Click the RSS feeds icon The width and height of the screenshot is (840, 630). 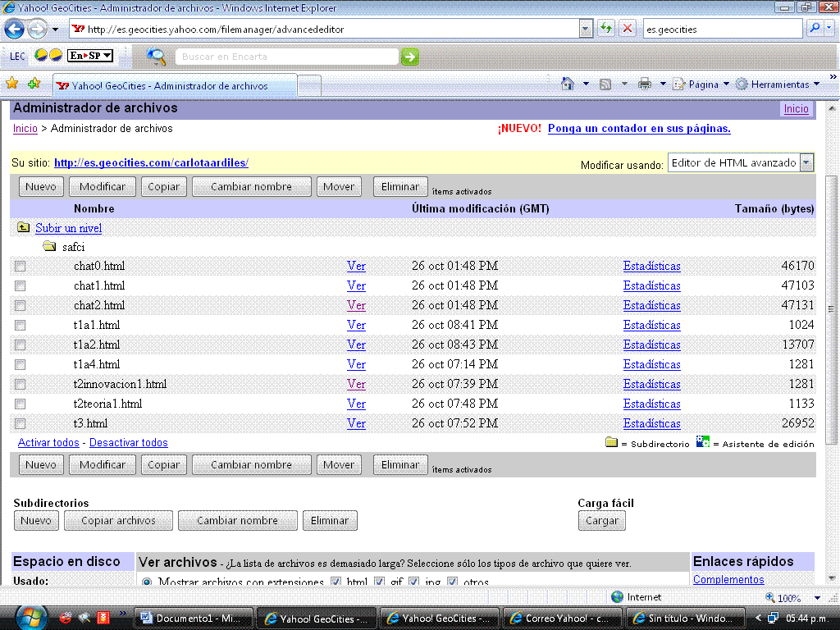click(x=605, y=84)
